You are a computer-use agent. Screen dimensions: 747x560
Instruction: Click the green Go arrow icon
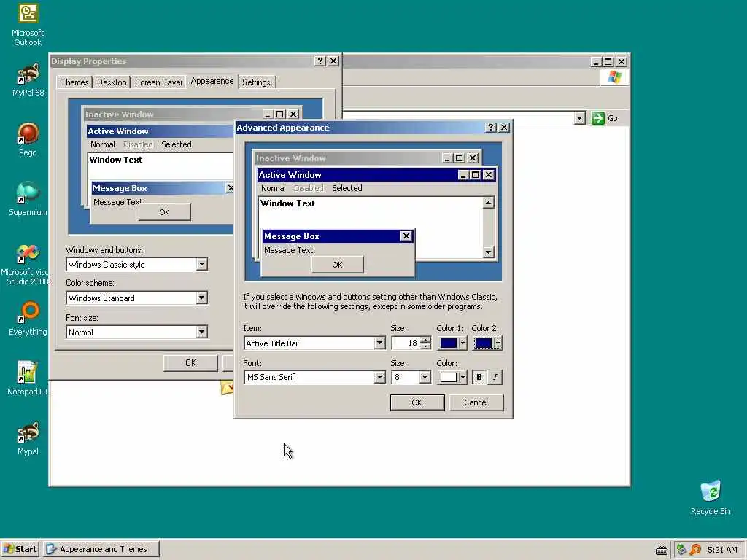click(597, 118)
